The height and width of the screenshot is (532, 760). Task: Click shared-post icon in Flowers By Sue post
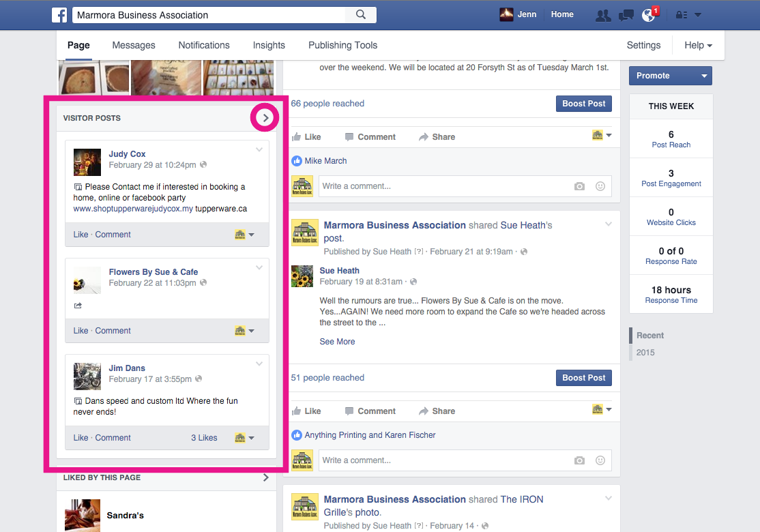(x=78, y=306)
